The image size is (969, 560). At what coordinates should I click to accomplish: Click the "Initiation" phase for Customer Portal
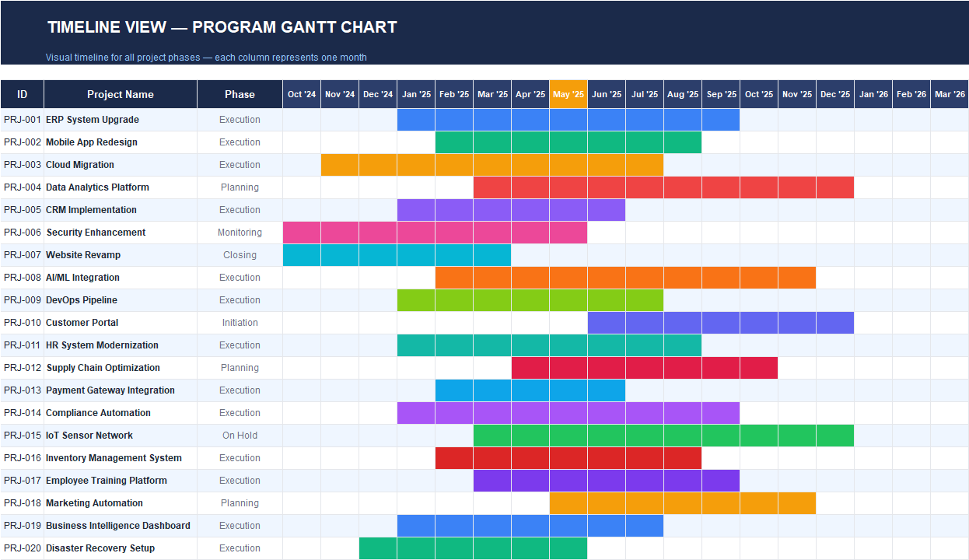click(240, 323)
